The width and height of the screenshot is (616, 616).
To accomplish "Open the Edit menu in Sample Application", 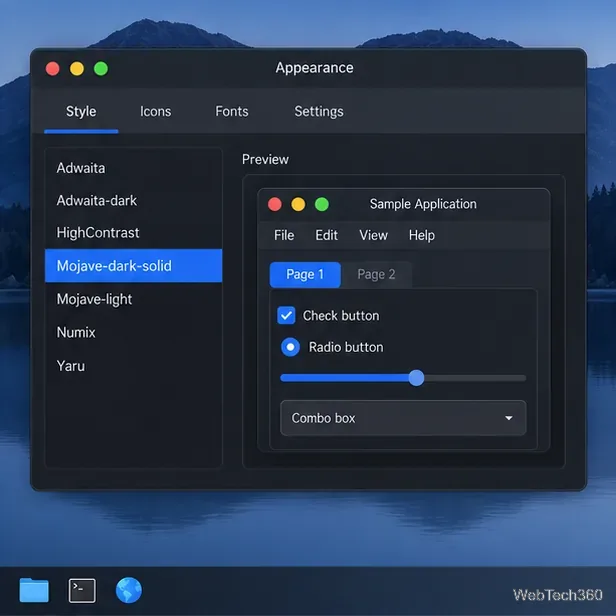I will pos(326,235).
